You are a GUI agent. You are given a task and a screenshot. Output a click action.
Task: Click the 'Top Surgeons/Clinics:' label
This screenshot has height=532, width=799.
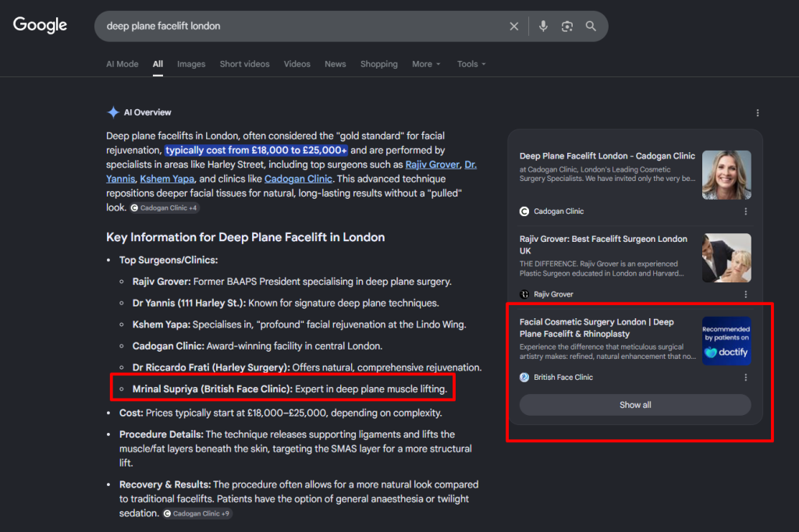pos(169,261)
